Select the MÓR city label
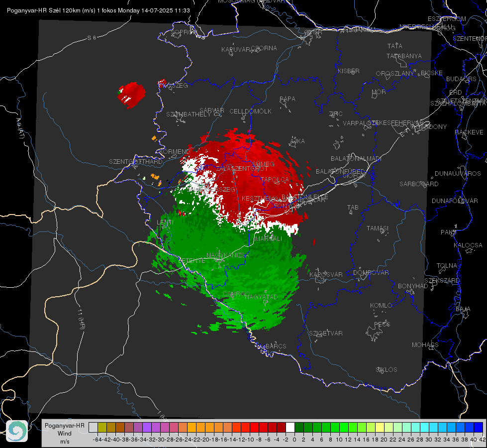The width and height of the screenshot is (487, 448). tap(379, 92)
